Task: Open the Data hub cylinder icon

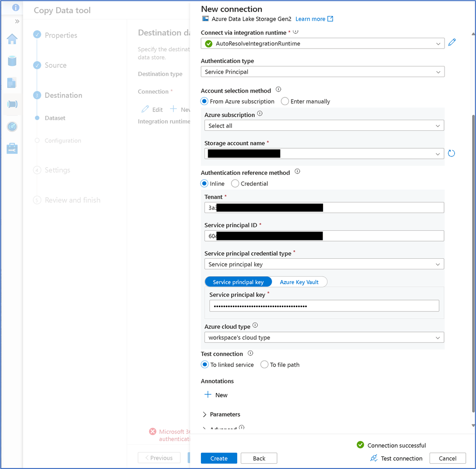Action: tap(12, 61)
